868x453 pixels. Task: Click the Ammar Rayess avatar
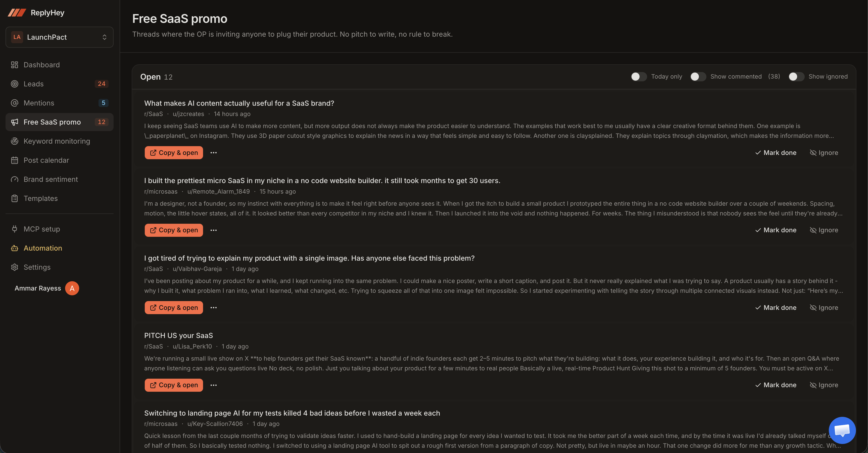click(72, 288)
